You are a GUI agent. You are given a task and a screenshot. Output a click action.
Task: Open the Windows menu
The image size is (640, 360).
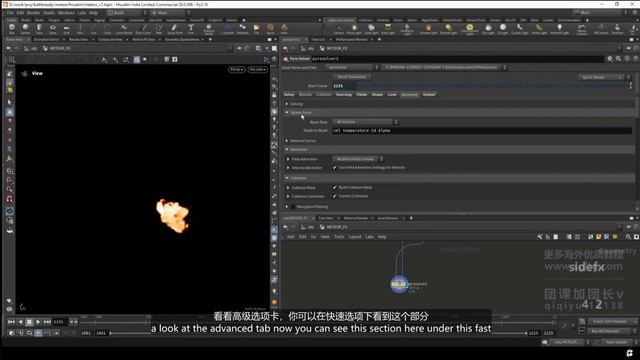coord(66,13)
